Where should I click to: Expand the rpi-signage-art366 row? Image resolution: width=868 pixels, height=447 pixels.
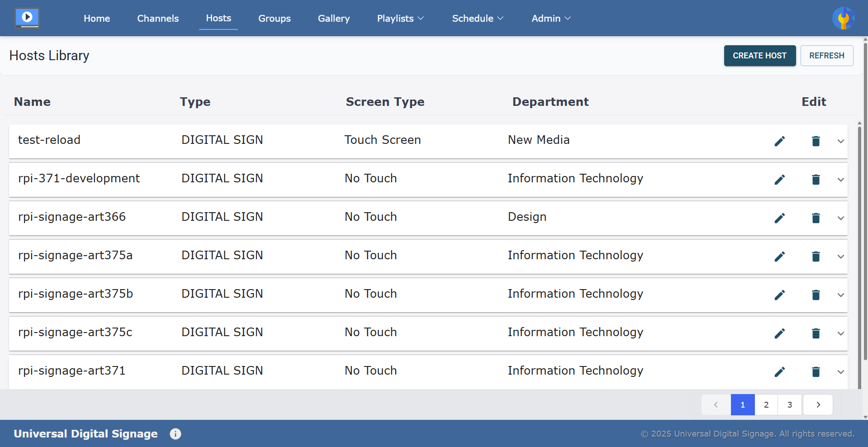pos(840,218)
